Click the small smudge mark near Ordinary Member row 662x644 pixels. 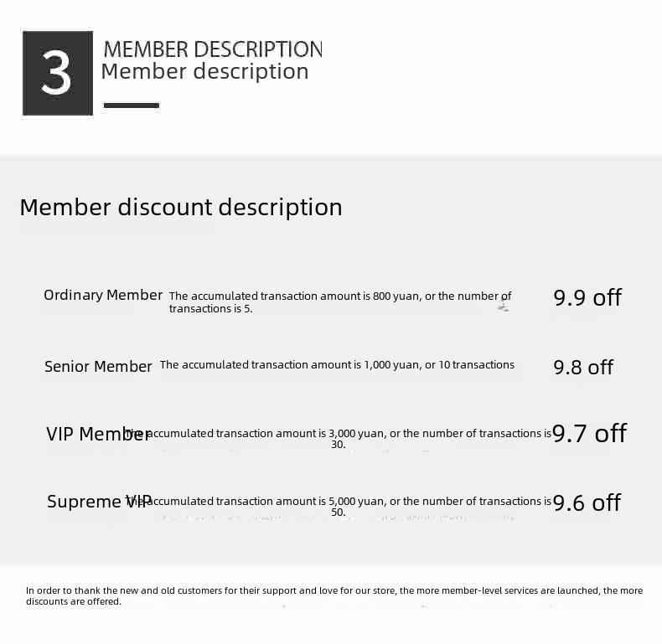504,305
